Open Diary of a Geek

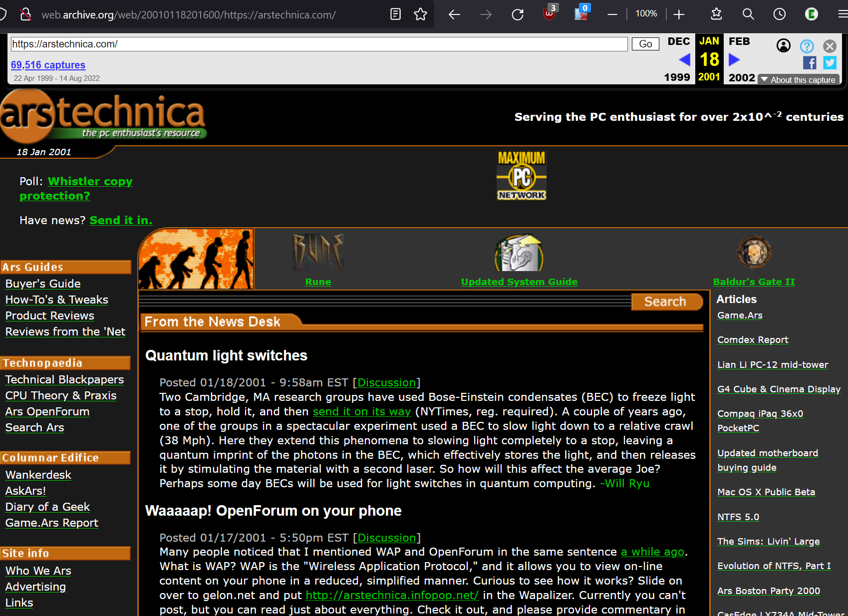47,507
